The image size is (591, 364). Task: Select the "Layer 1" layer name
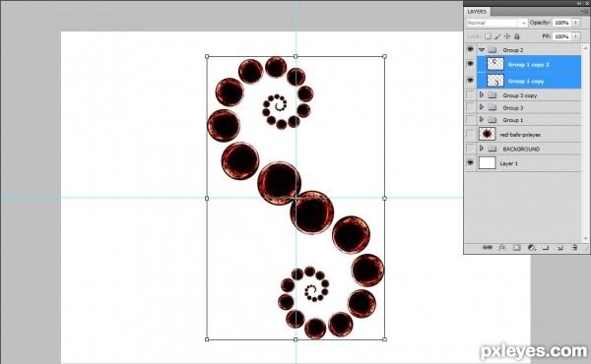tap(509, 163)
